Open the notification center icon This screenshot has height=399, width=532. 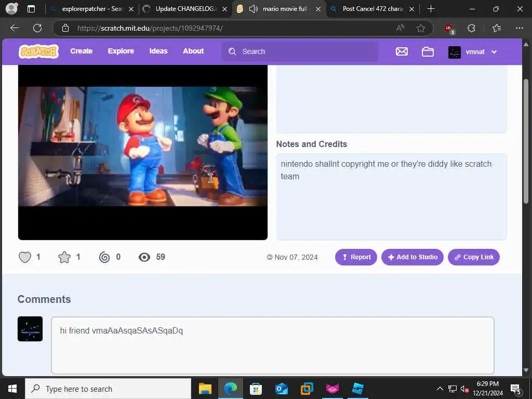pos(515,389)
